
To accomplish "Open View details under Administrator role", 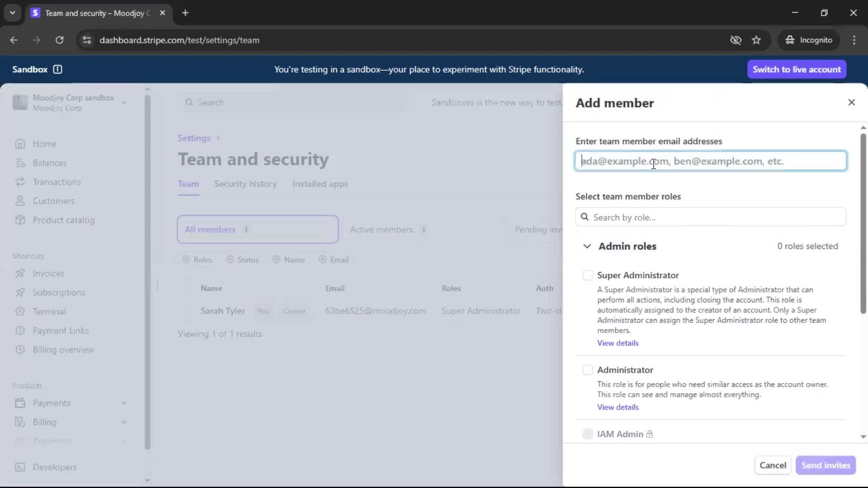I will click(618, 407).
